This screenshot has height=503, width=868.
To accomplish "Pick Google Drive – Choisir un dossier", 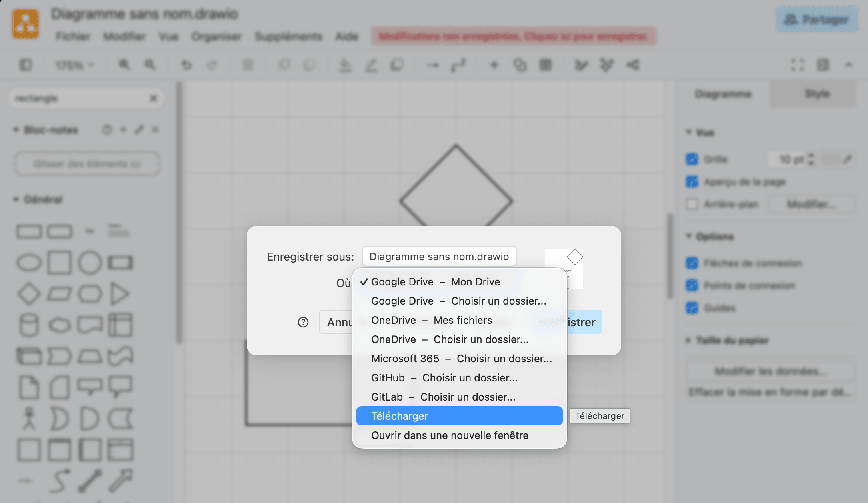I will [459, 301].
